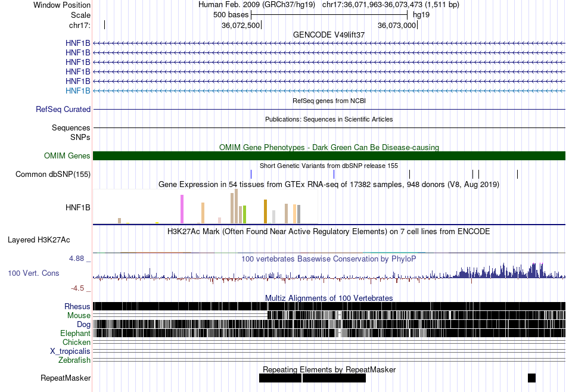Open the GTEx Gene Expression track title
This screenshot has height=392, width=566.
(329, 185)
